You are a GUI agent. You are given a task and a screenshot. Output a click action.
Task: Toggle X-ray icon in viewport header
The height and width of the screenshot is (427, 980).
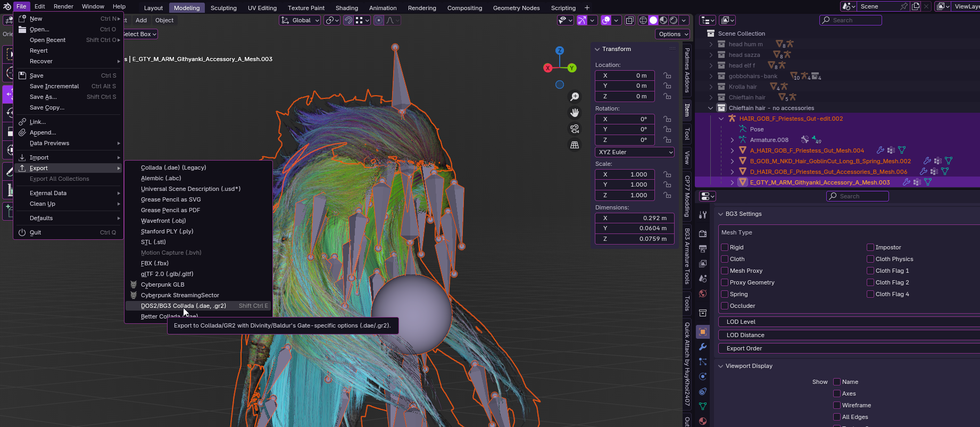[630, 20]
